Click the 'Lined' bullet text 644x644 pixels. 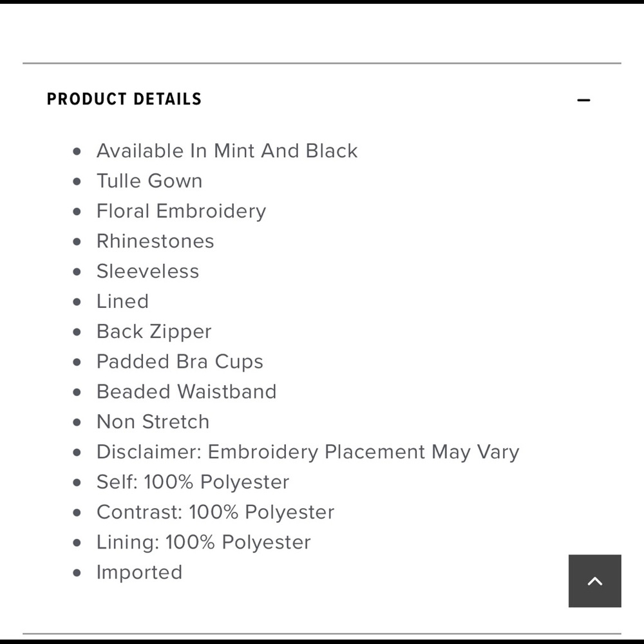point(122,301)
